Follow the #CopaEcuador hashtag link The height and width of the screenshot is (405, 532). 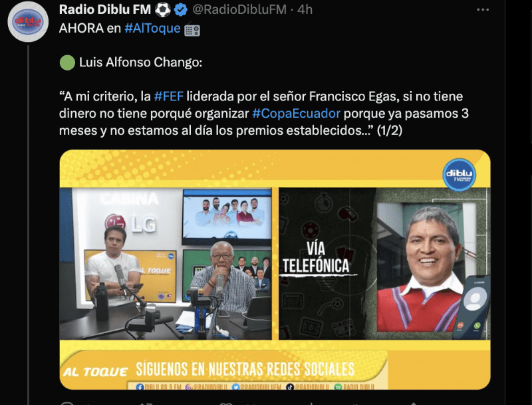(x=296, y=113)
